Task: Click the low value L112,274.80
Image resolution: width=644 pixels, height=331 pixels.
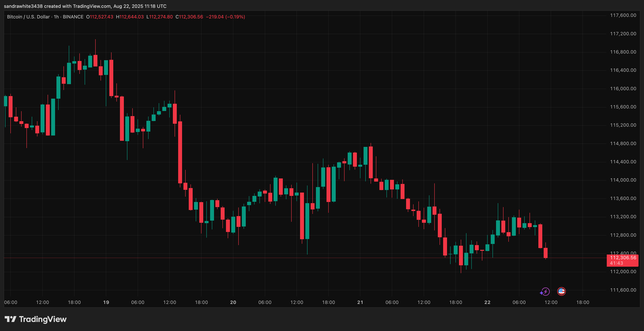Action: [160, 17]
